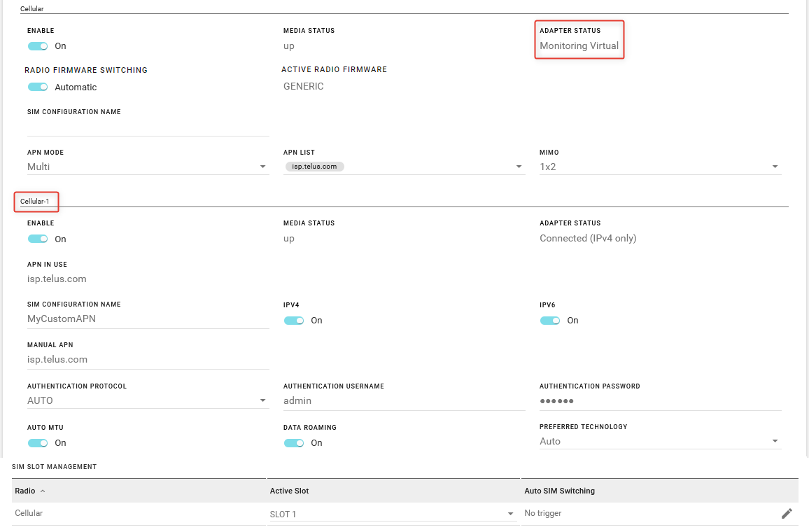Toggle the Auto MTU switch

tap(38, 443)
